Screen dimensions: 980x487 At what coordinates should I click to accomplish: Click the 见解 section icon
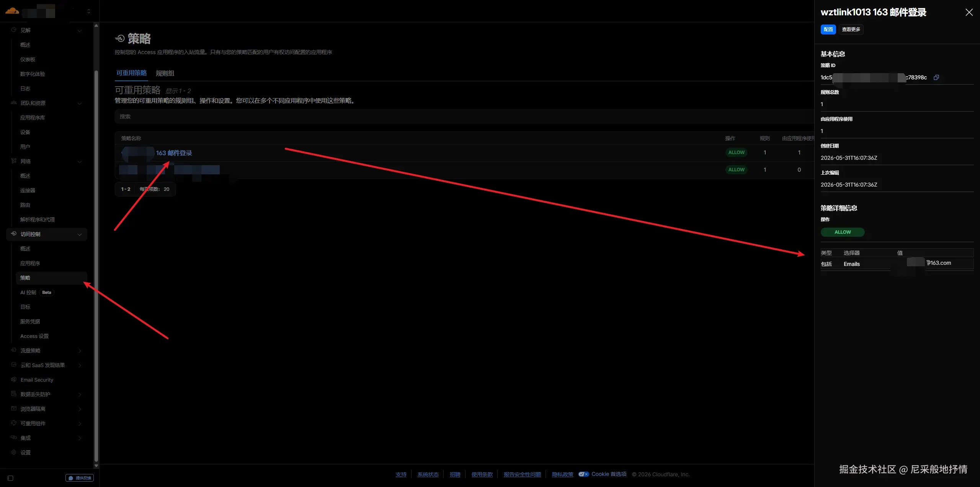(14, 30)
